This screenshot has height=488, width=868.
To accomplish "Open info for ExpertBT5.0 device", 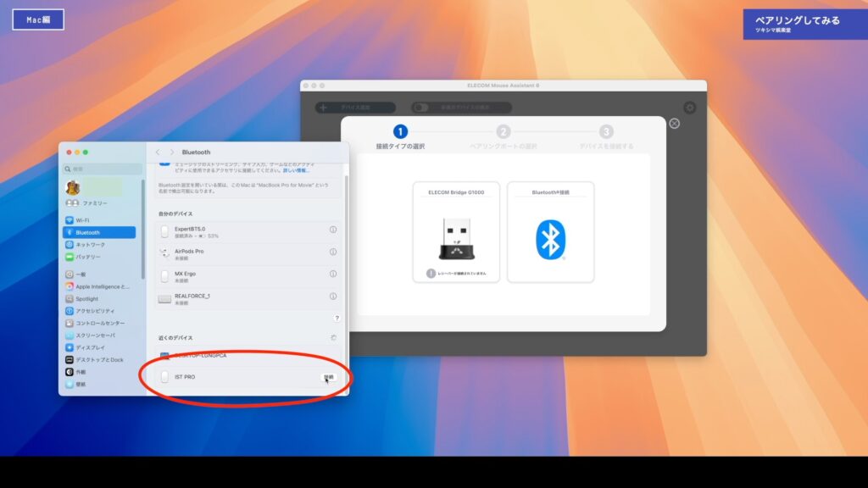I will 333,230.
